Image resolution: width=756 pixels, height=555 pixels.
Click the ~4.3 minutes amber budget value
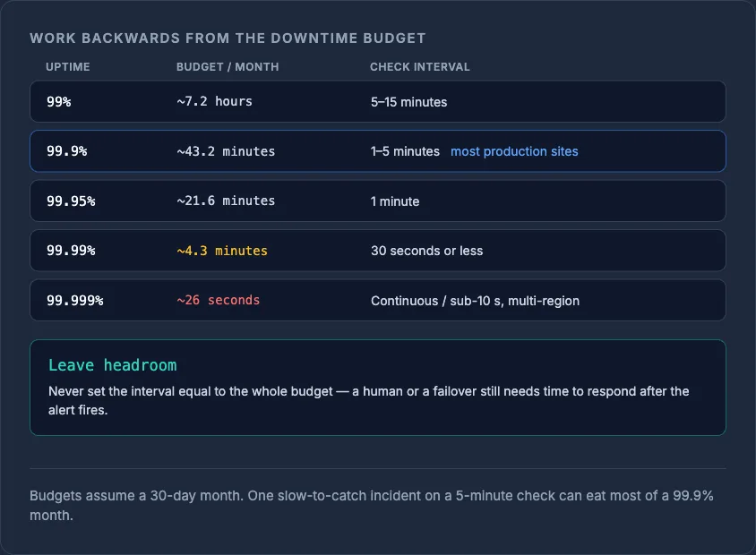coord(222,251)
